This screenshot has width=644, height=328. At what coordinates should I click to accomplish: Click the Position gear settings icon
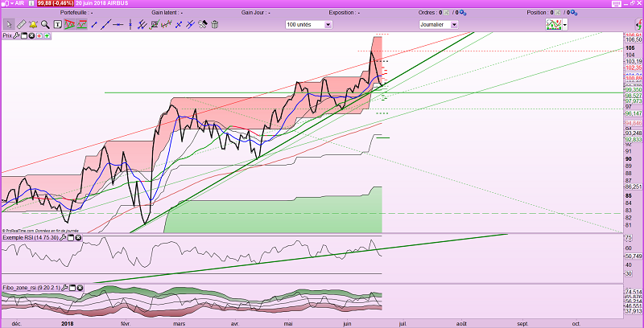[575, 13]
